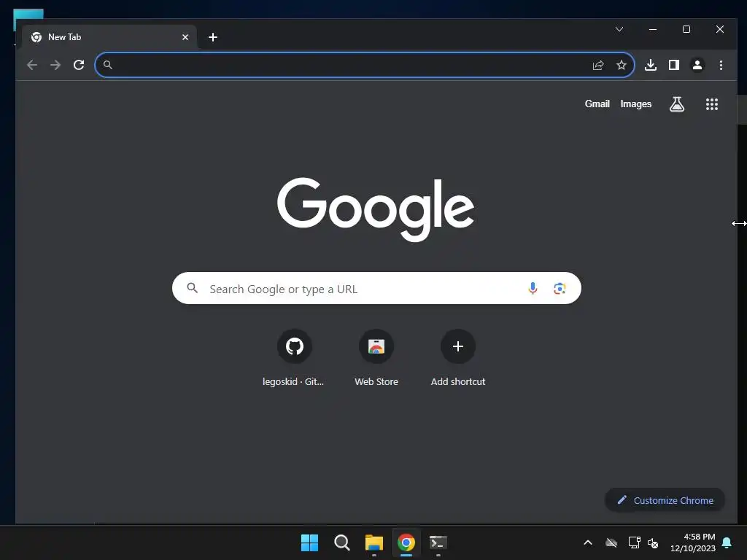Click magnifier icon inside address bar
Image resolution: width=747 pixels, height=560 pixels.
pos(108,65)
